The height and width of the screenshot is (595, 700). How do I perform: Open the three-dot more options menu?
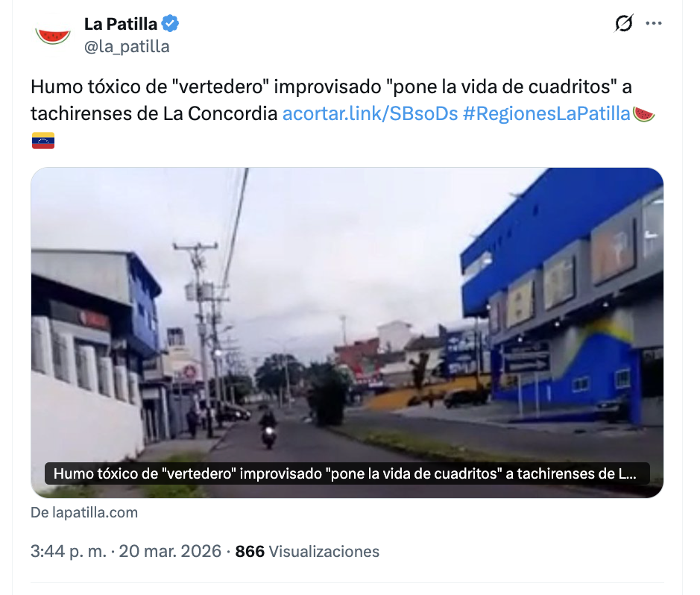pos(654,23)
